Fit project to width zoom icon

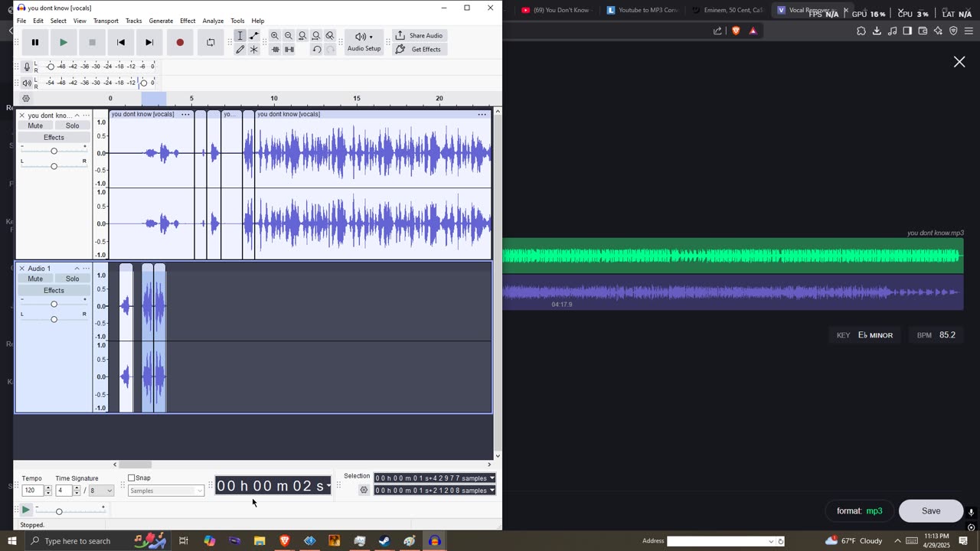click(316, 36)
